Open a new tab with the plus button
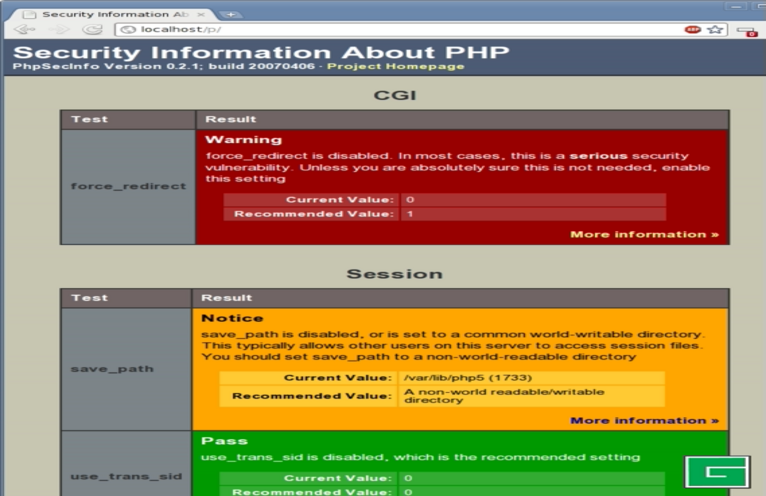The image size is (766, 496). pyautogui.click(x=229, y=13)
